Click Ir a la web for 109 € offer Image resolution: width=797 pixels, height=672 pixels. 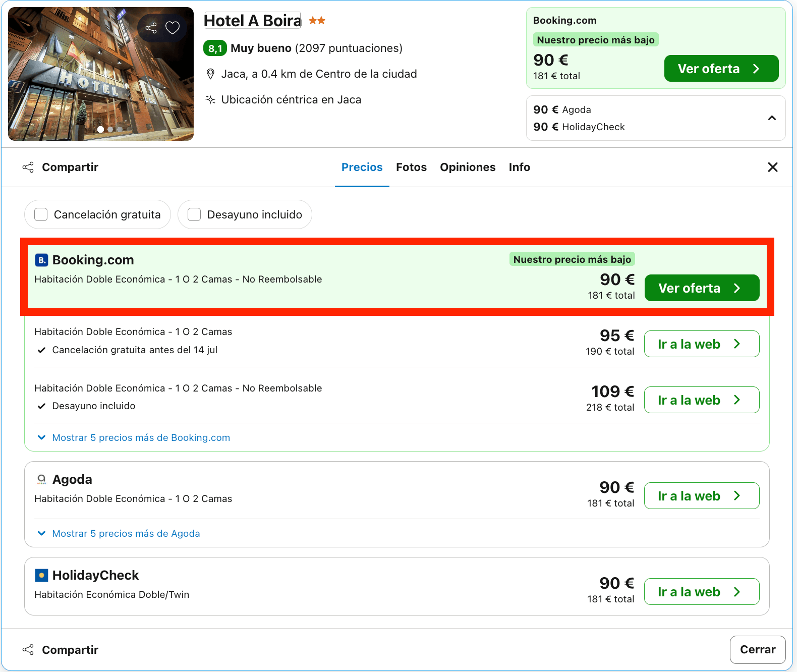(x=702, y=400)
